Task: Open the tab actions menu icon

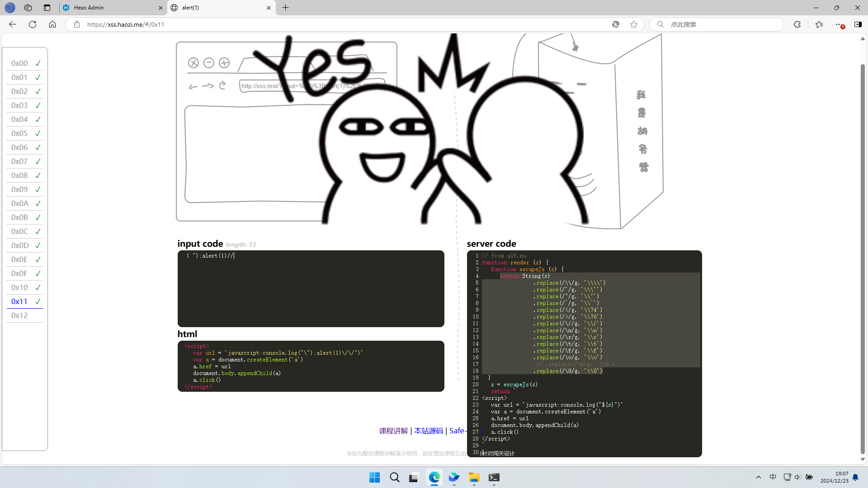Action: (x=47, y=8)
